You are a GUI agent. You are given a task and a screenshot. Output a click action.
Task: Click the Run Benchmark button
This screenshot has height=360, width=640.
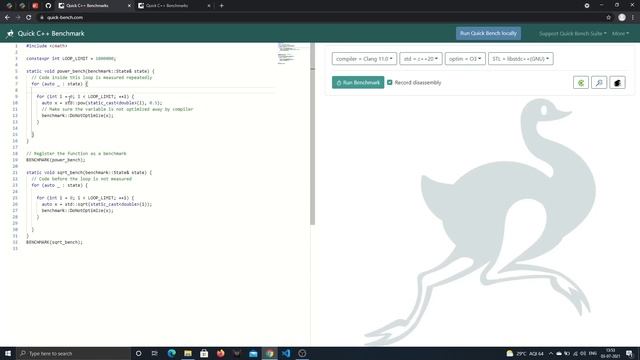tap(358, 82)
